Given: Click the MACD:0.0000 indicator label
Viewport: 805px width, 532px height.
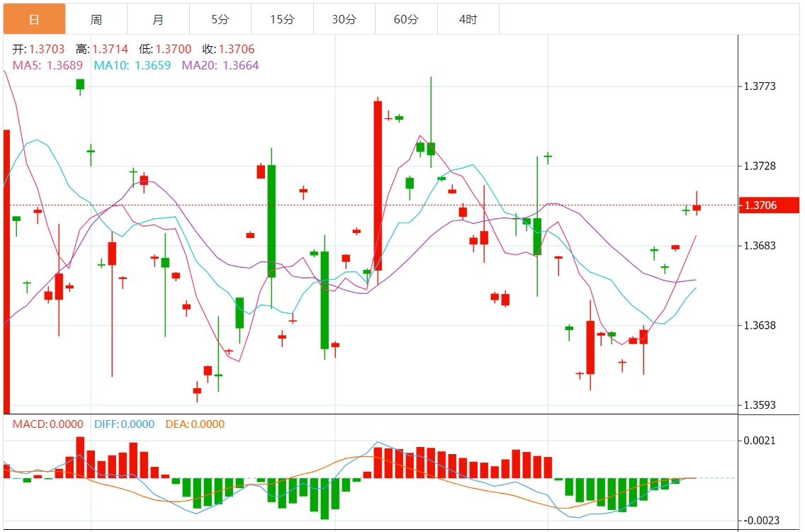Looking at the screenshot, I should [47, 424].
